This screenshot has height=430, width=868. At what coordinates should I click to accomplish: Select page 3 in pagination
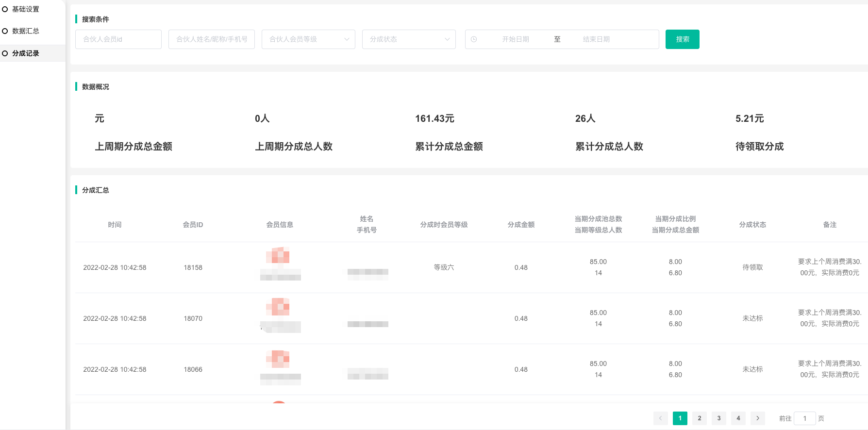click(718, 418)
